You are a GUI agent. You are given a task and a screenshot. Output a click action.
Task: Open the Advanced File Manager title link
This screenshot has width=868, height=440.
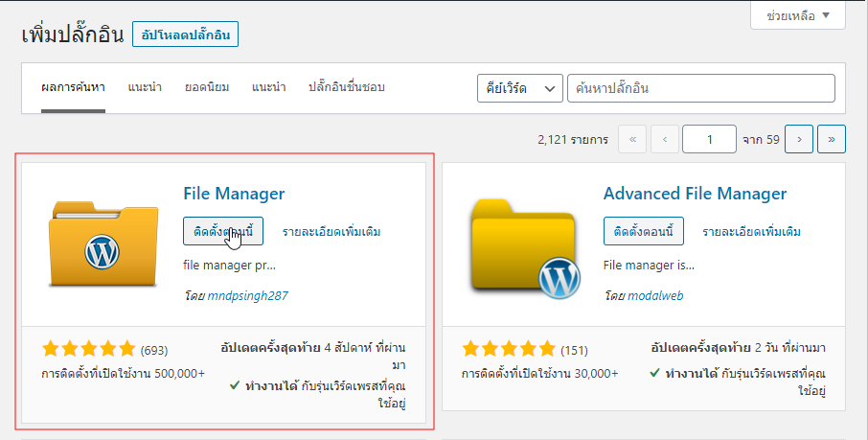click(x=695, y=194)
